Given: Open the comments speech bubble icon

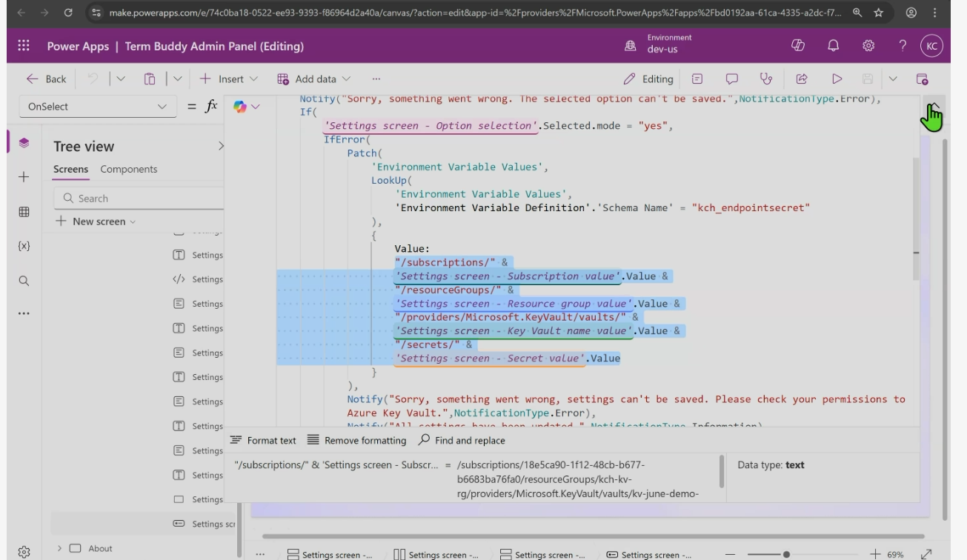Looking at the screenshot, I should 732,79.
